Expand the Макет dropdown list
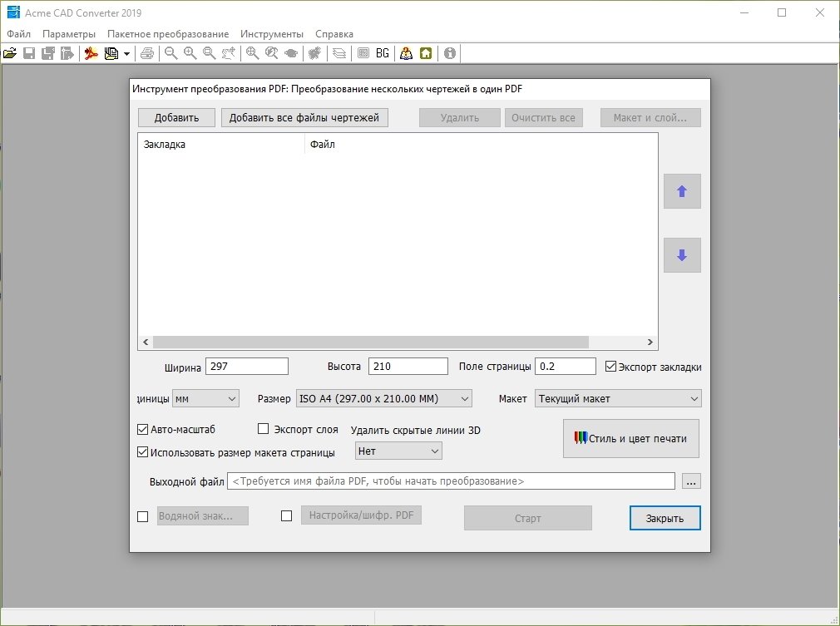This screenshot has width=840, height=626. (618, 399)
